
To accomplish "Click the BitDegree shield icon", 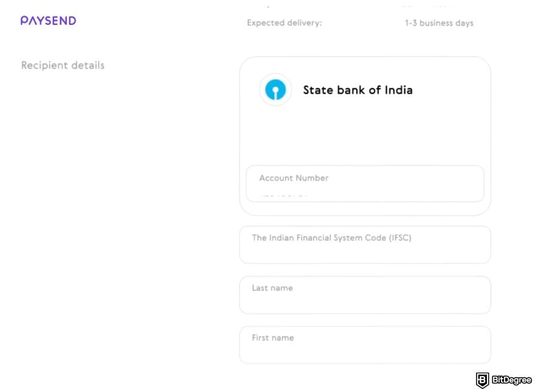I will point(482,380).
